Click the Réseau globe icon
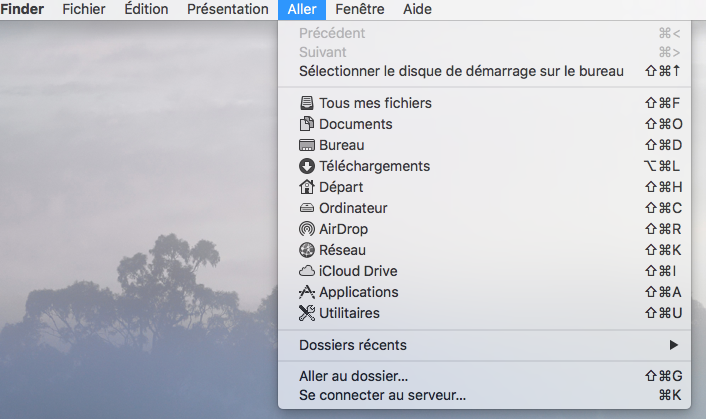706x419 pixels. 307,250
